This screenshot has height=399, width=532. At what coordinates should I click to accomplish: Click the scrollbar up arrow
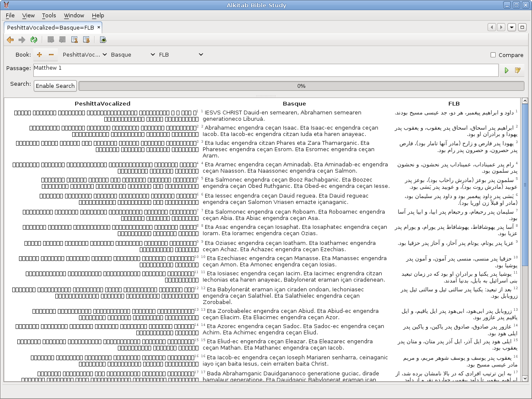(525, 101)
